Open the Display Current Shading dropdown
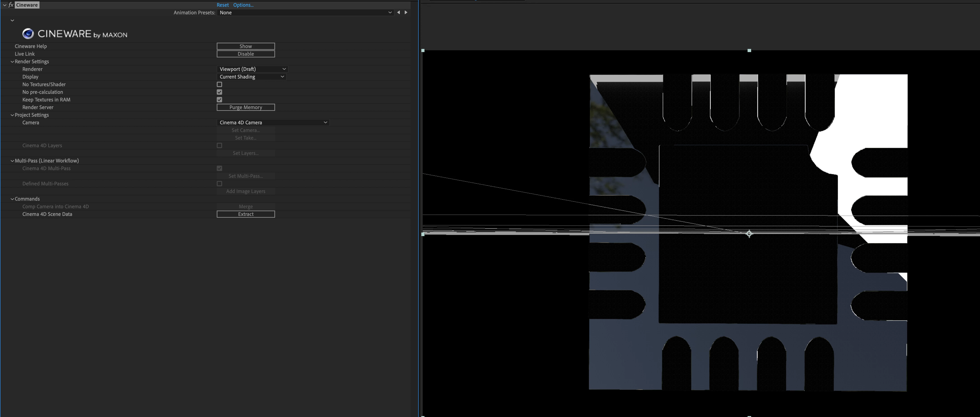980x417 pixels. 252,77
